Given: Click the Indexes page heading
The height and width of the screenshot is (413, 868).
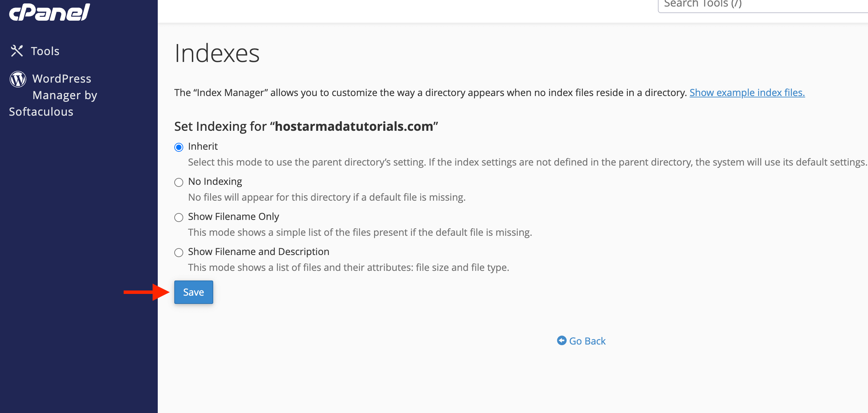Looking at the screenshot, I should tap(217, 53).
